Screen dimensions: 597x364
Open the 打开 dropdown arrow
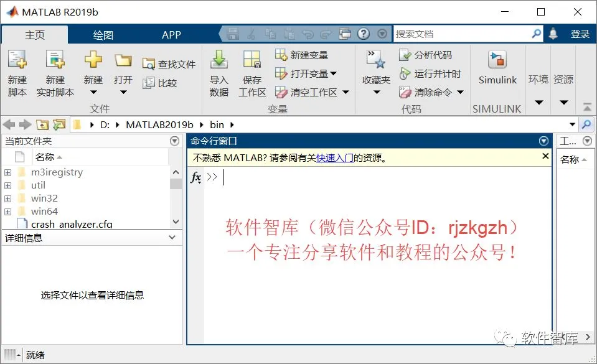tap(123, 92)
